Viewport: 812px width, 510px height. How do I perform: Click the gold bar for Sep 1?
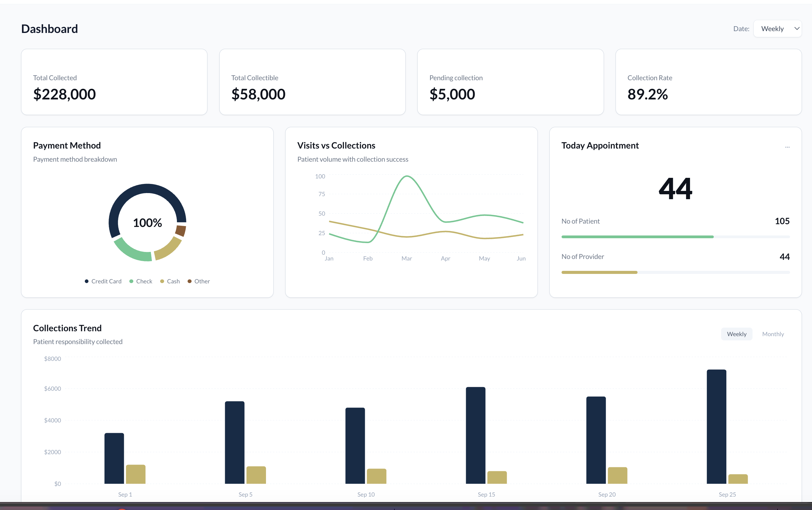point(135,474)
